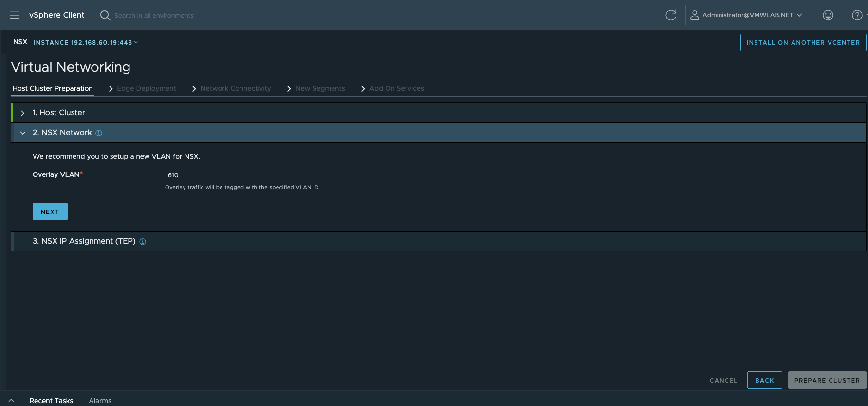This screenshot has height=406, width=868.
Task: Go to the Edge Deployment step
Action: coord(147,88)
